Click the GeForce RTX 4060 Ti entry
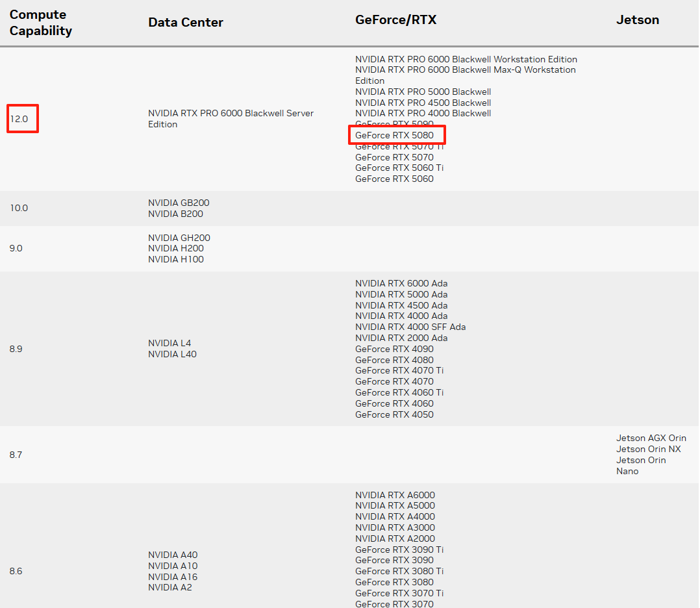The height and width of the screenshot is (608, 700). 399,393
